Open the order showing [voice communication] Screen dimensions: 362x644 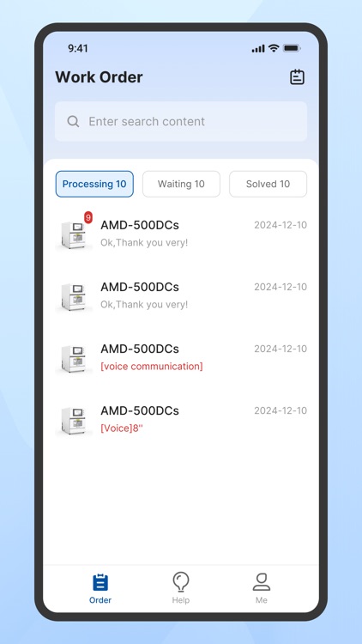click(x=181, y=357)
